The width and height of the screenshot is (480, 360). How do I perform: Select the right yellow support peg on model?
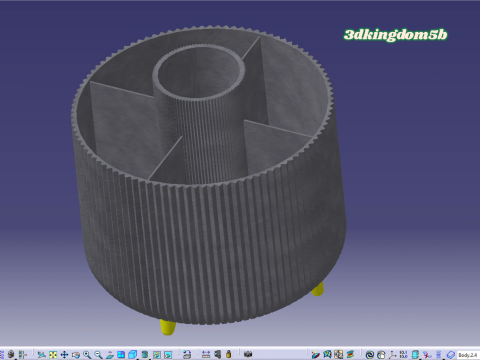(x=318, y=289)
